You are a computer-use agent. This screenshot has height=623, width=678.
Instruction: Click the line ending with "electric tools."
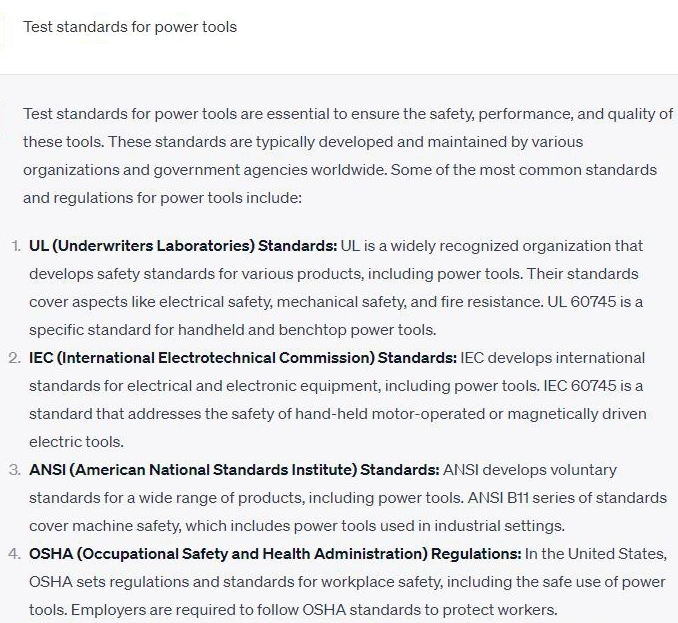pos(76,442)
